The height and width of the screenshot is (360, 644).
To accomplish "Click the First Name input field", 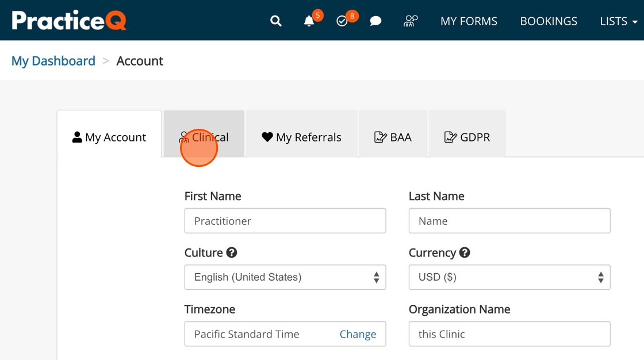I will pos(285,221).
